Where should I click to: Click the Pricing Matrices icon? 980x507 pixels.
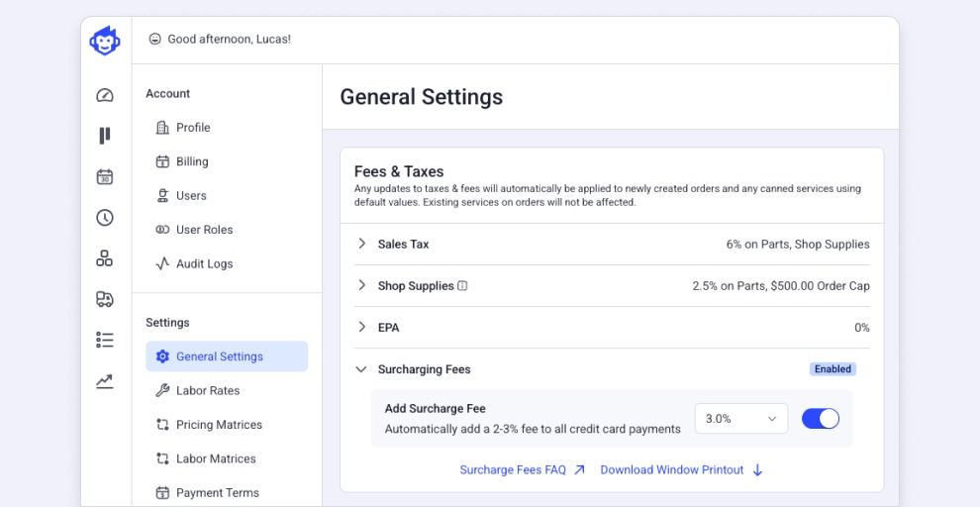coord(162,425)
